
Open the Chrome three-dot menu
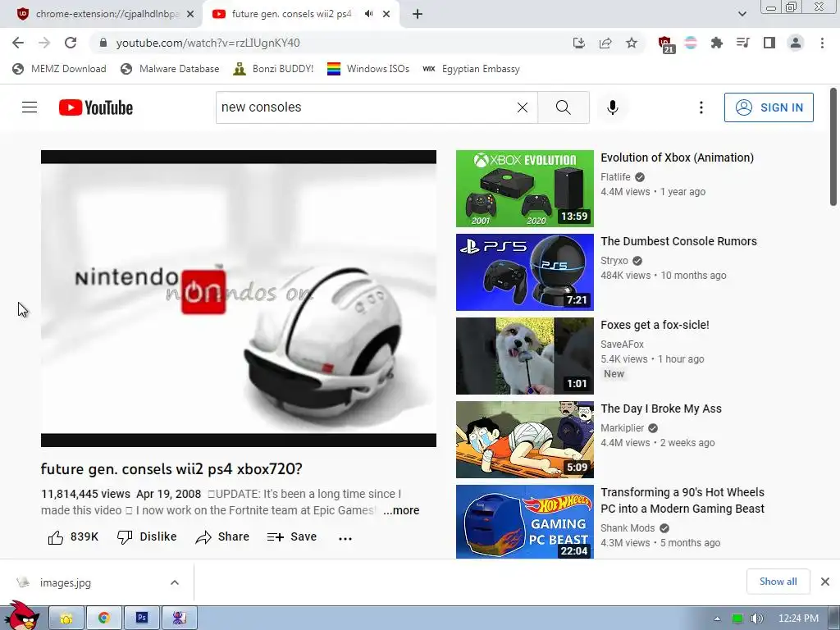pyautogui.click(x=822, y=43)
